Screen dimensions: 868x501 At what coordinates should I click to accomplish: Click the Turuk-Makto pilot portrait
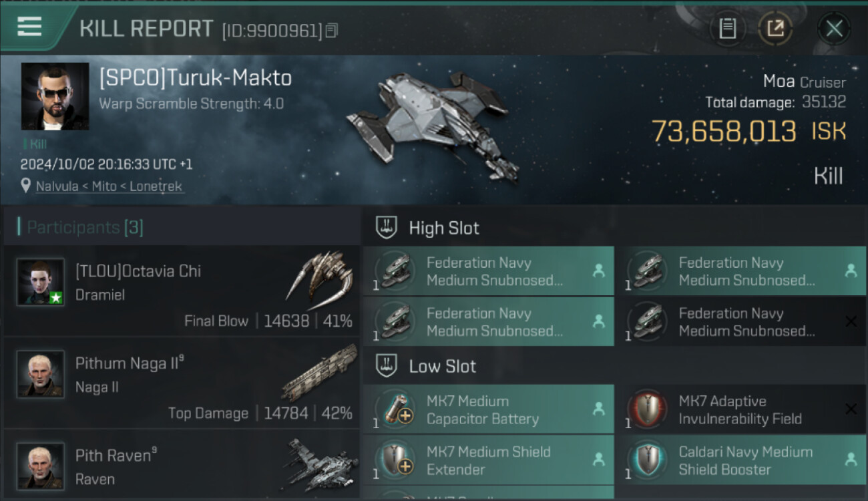click(x=55, y=96)
